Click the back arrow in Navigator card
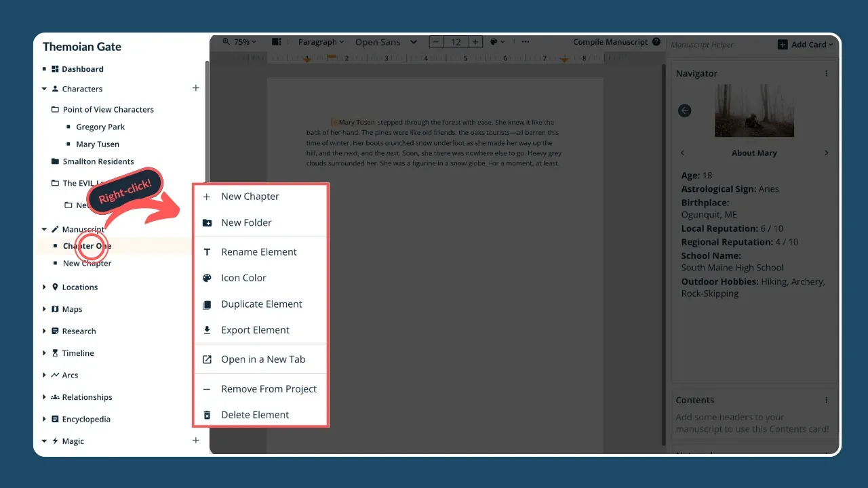This screenshot has width=868, height=488. tap(684, 110)
